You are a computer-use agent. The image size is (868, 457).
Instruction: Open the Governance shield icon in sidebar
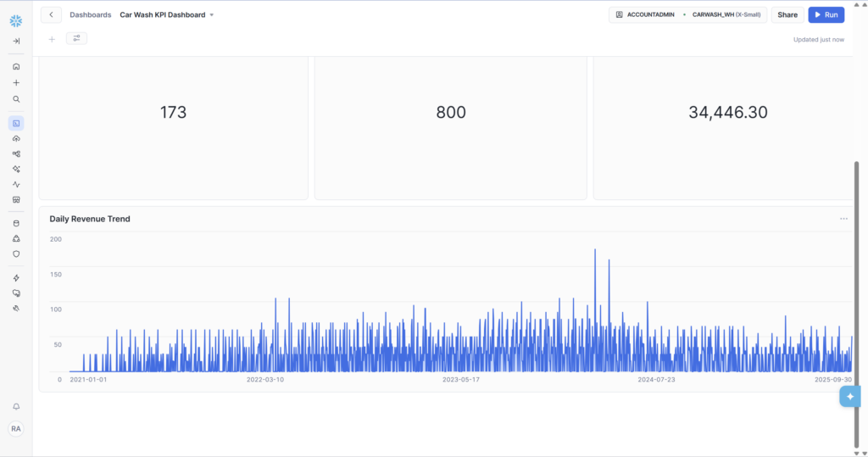coord(16,254)
